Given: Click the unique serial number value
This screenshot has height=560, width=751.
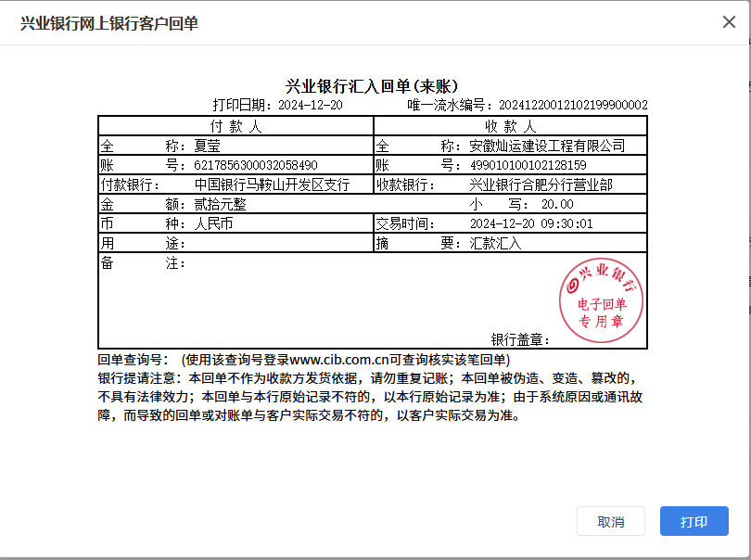Looking at the screenshot, I should click(x=573, y=106).
